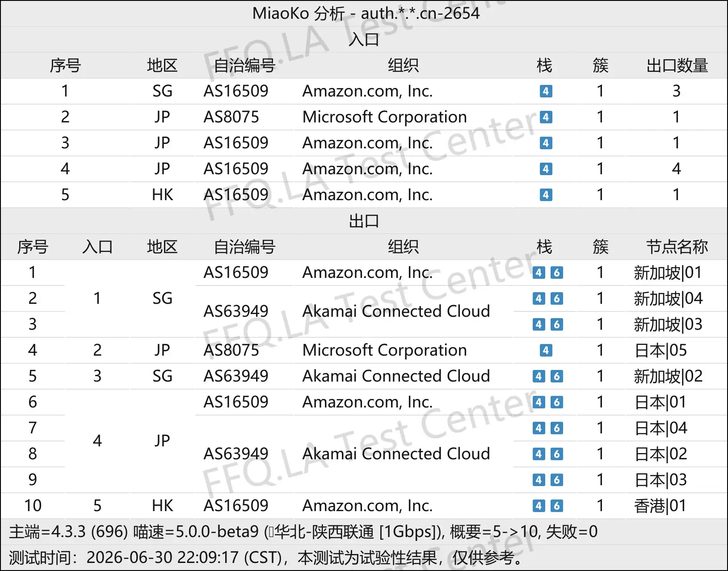The width and height of the screenshot is (728, 571).
Task: Select the IPv6 badge in the 日本|02 row
Action: (556, 454)
